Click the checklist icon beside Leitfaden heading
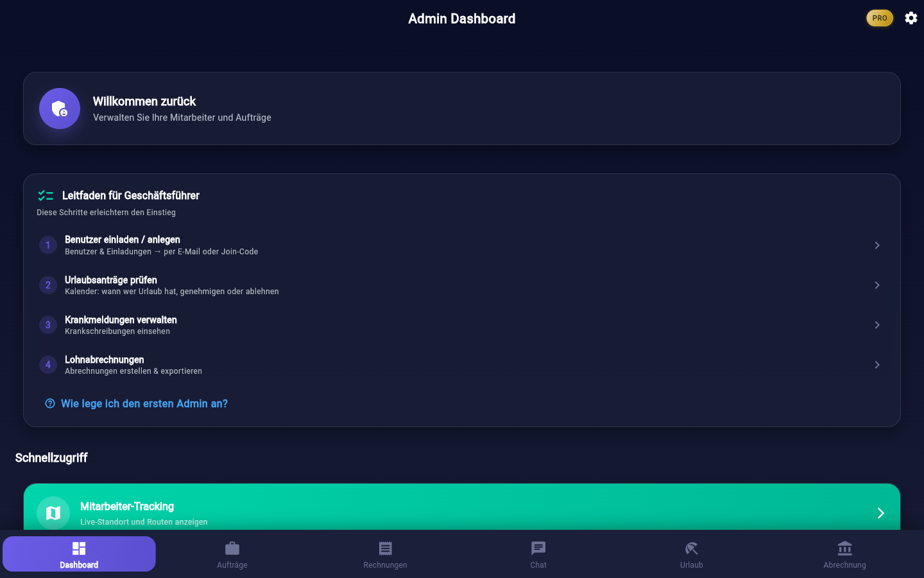This screenshot has width=924, height=578. point(46,195)
